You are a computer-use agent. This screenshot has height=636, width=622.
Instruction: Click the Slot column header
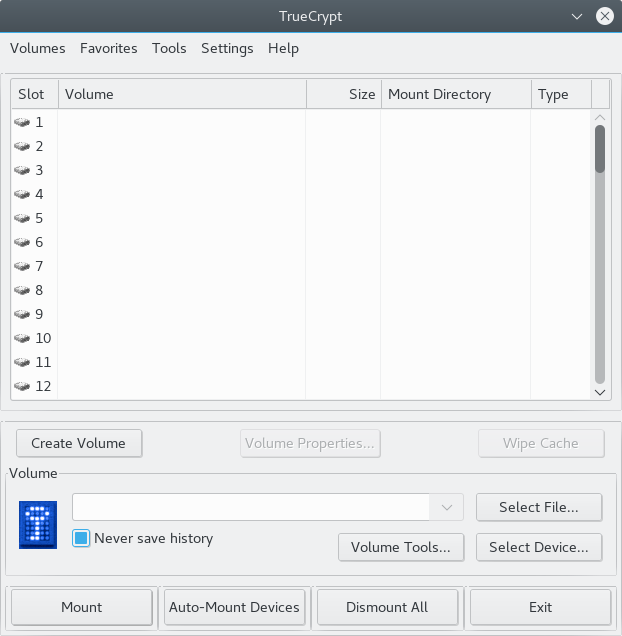(35, 94)
